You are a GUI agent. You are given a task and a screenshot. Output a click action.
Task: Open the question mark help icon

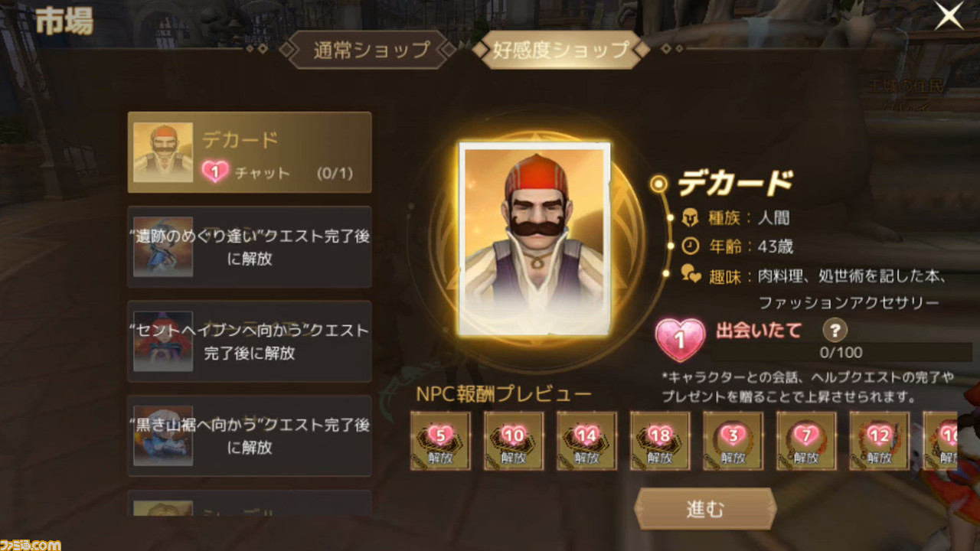[x=835, y=331]
